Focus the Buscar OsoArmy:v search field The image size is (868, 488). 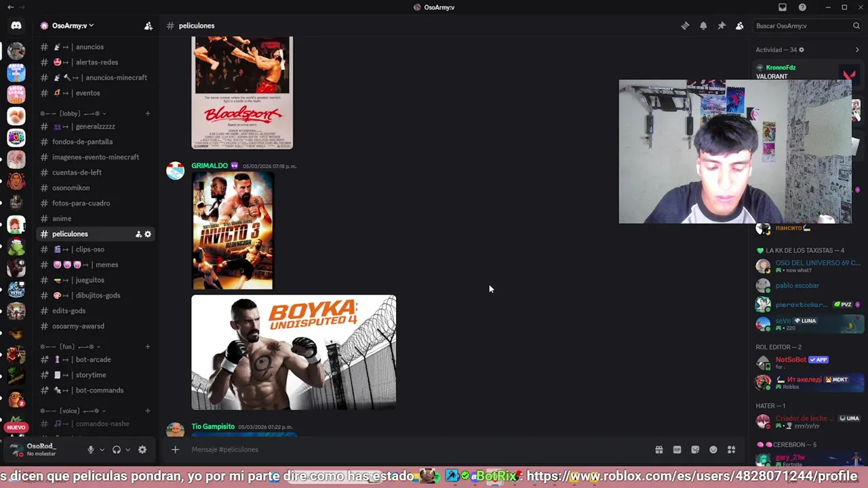pos(807,26)
